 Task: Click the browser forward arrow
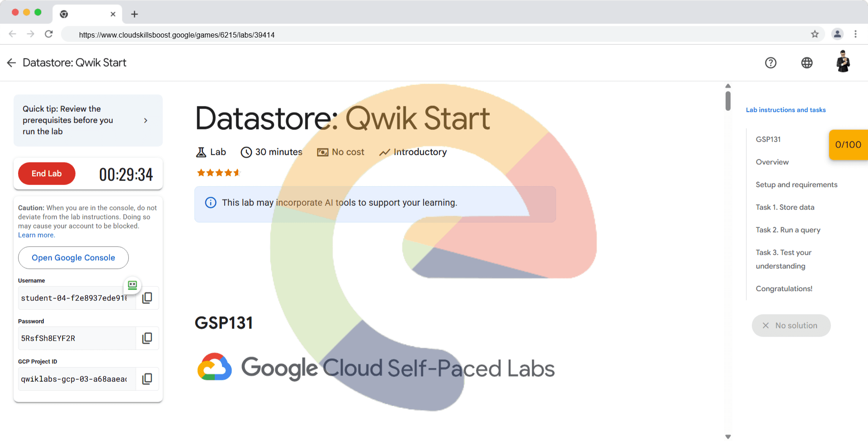pyautogui.click(x=30, y=34)
